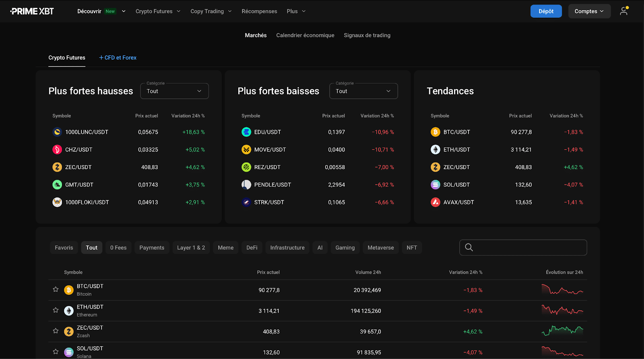644x359 pixels.
Task: Click the CHZ/USDT coin icon
Action: [x=57, y=149]
